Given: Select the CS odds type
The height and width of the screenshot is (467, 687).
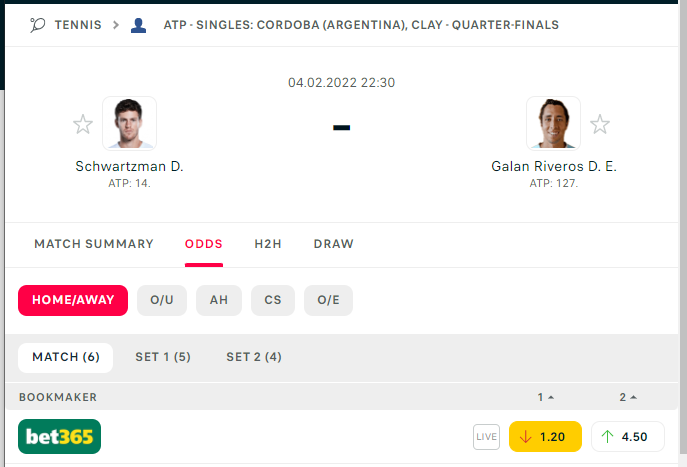Looking at the screenshot, I should 273,300.
